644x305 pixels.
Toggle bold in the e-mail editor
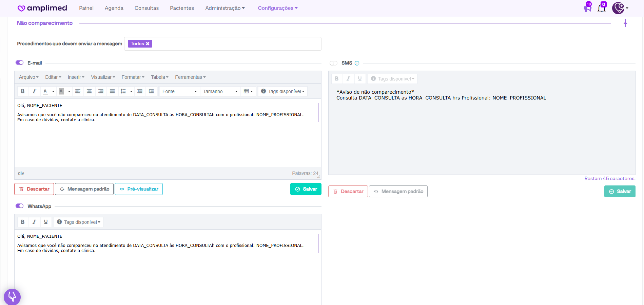click(23, 91)
